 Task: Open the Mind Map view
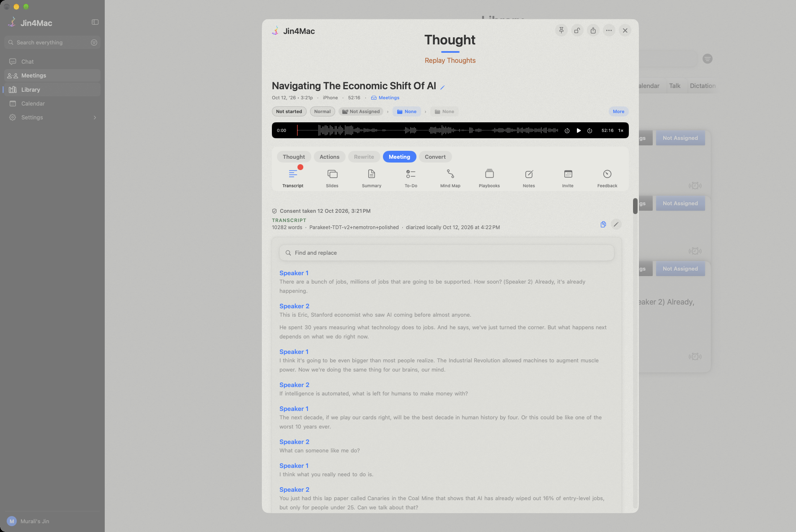click(x=450, y=178)
